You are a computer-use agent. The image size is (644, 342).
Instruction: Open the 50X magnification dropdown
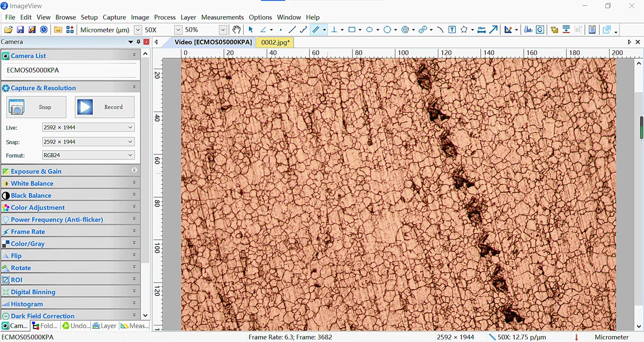coord(178,30)
